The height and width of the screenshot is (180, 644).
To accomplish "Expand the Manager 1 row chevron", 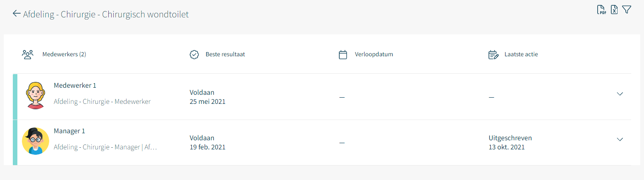I will coord(620,139).
